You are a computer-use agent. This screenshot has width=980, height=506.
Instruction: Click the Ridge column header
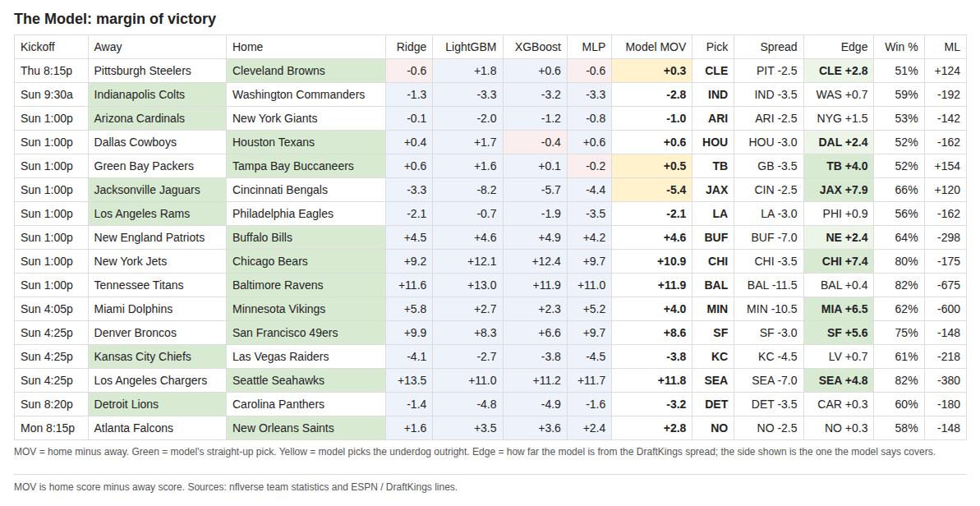(x=409, y=47)
